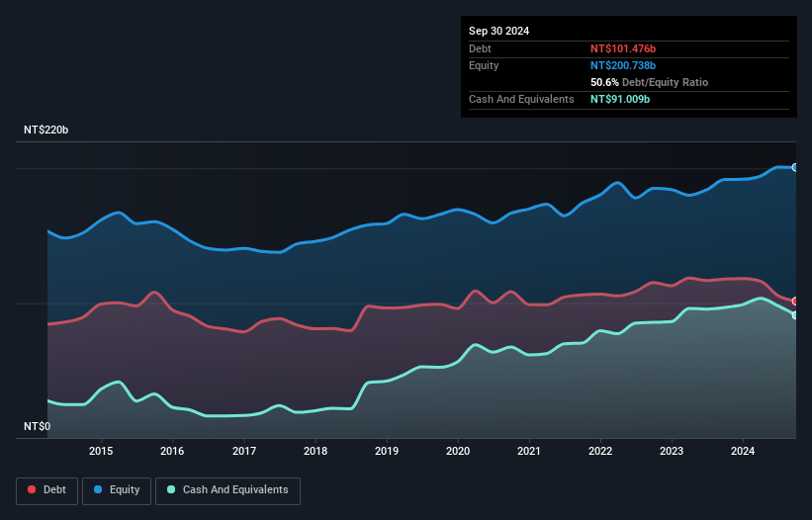Click the 2022 axis label
The width and height of the screenshot is (812, 520).
pyautogui.click(x=600, y=451)
